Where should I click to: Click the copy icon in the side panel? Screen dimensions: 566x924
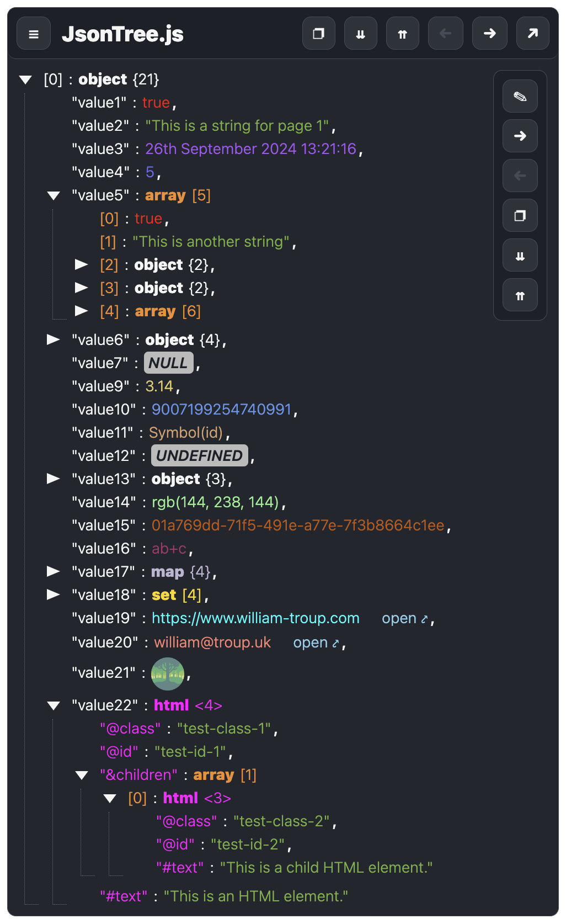(520, 216)
